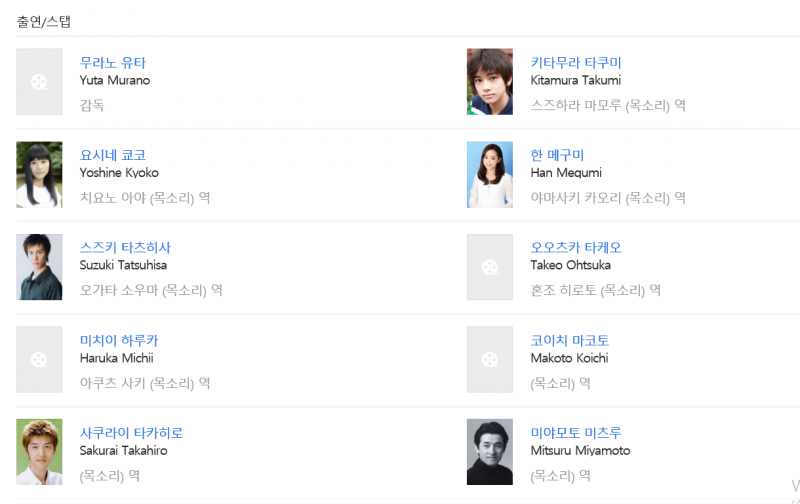This screenshot has height=504, width=800.
Task: Open Kitamura Takumi's profile photo
Action: coord(490,82)
